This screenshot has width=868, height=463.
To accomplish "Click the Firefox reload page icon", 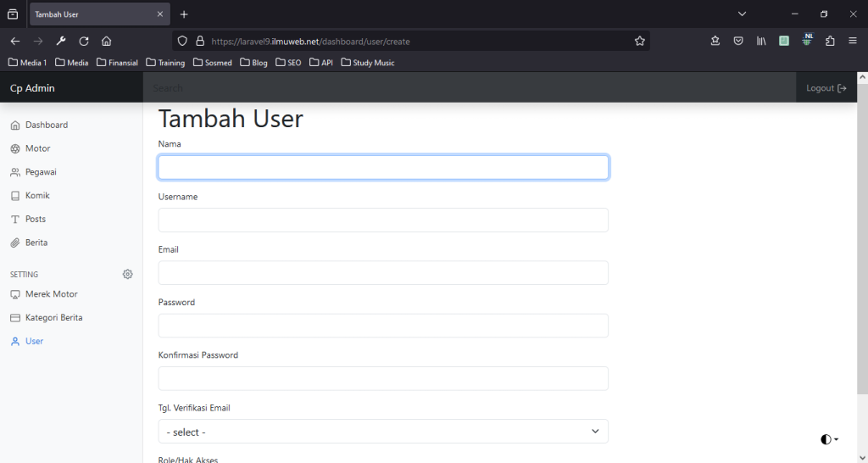I will coord(84,41).
